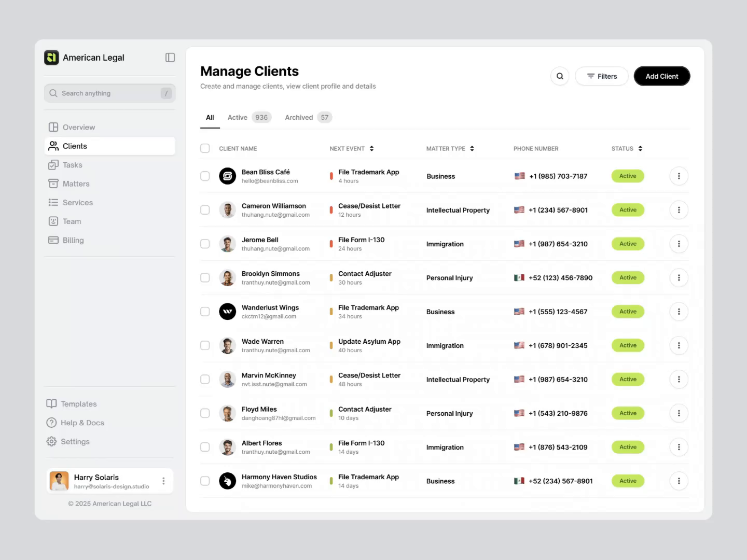Viewport: 747px width, 560px height.
Task: Click the Mexico flag for Brooklyn Simmons
Action: [519, 278]
